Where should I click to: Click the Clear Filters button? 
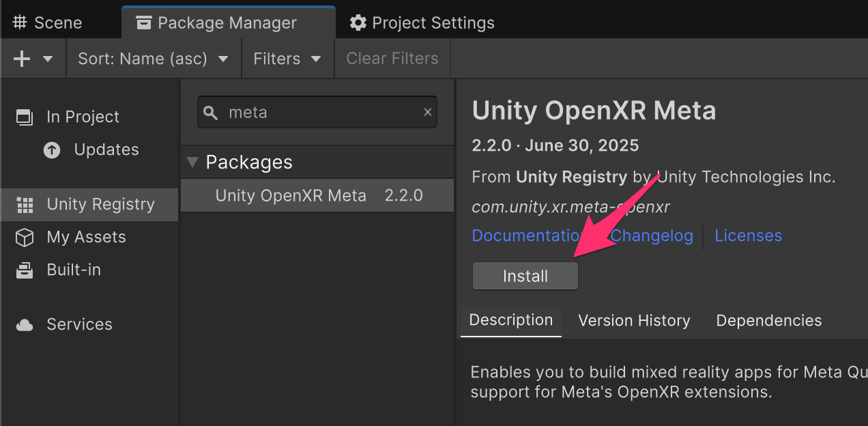click(x=392, y=59)
